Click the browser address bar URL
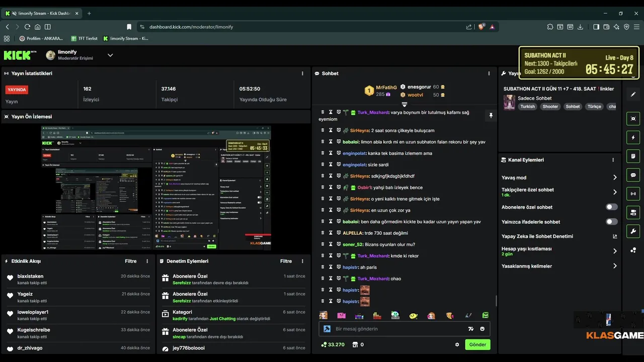 click(191, 27)
